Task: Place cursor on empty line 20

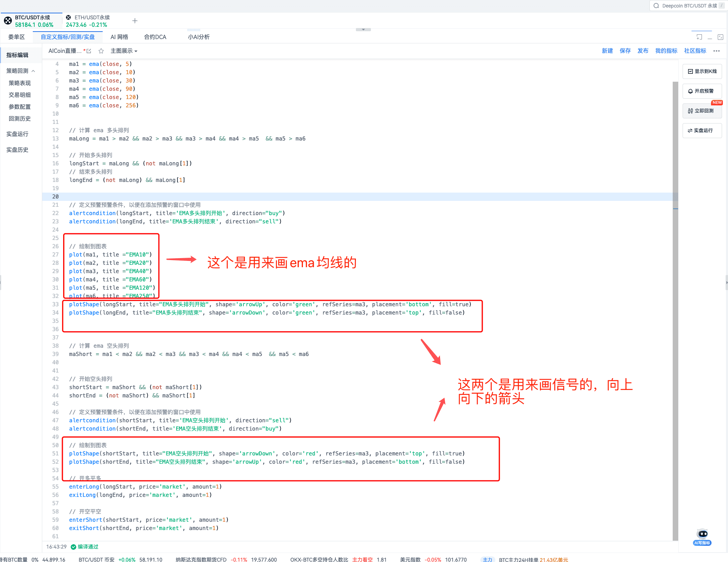Action: 359,197
